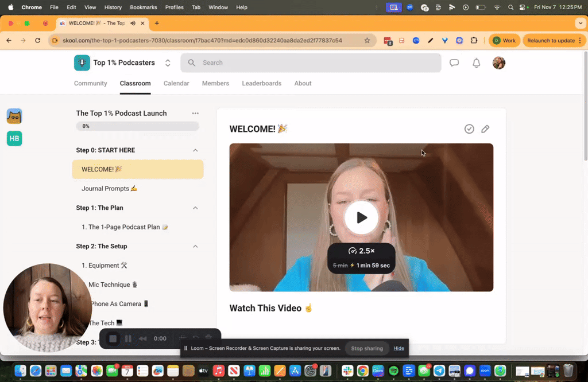This screenshot has width=588, height=382.
Task: Click the Loom webcam bubble
Action: pos(48,307)
